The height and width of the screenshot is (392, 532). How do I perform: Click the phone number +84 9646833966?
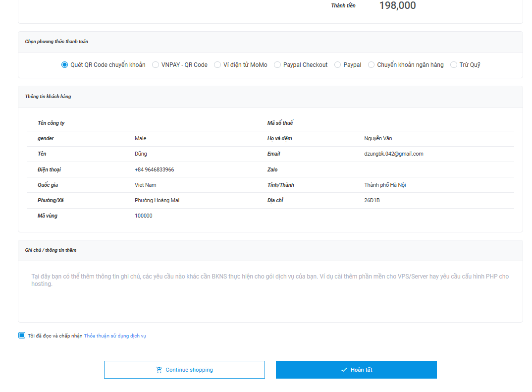[154, 169]
